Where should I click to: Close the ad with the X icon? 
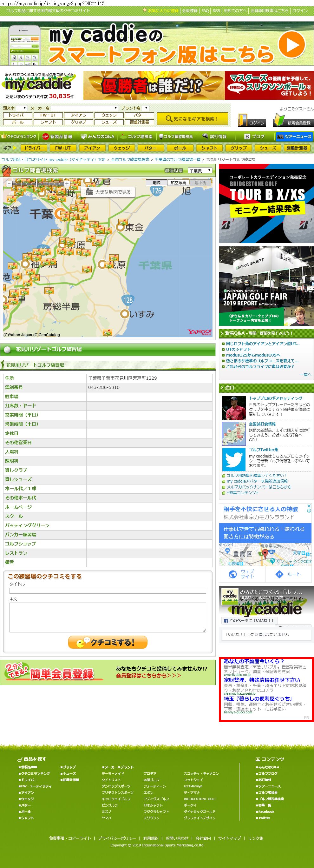coord(309,506)
